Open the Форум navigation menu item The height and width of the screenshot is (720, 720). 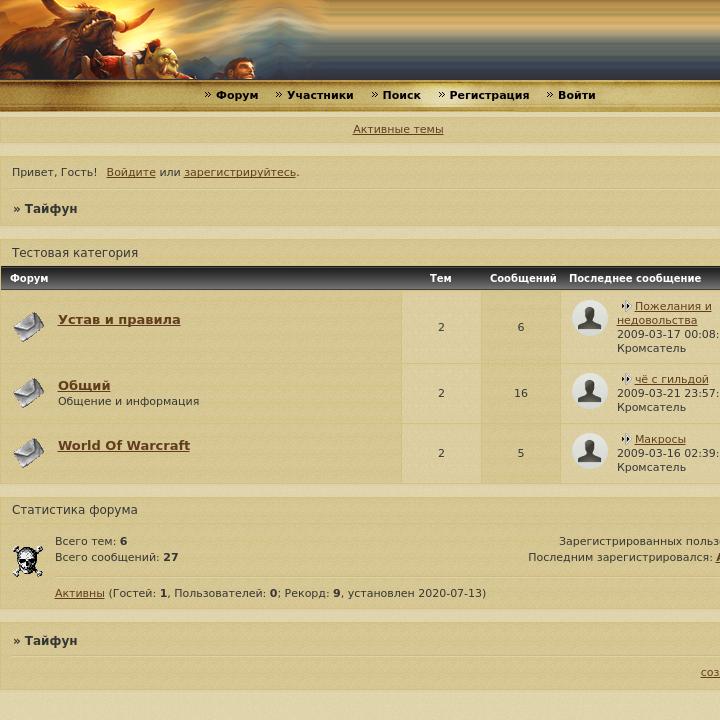[x=237, y=95]
